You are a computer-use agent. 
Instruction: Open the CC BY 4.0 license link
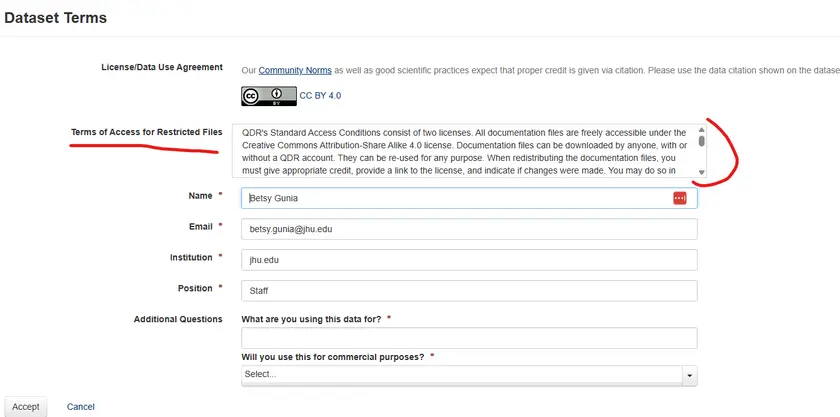point(321,96)
